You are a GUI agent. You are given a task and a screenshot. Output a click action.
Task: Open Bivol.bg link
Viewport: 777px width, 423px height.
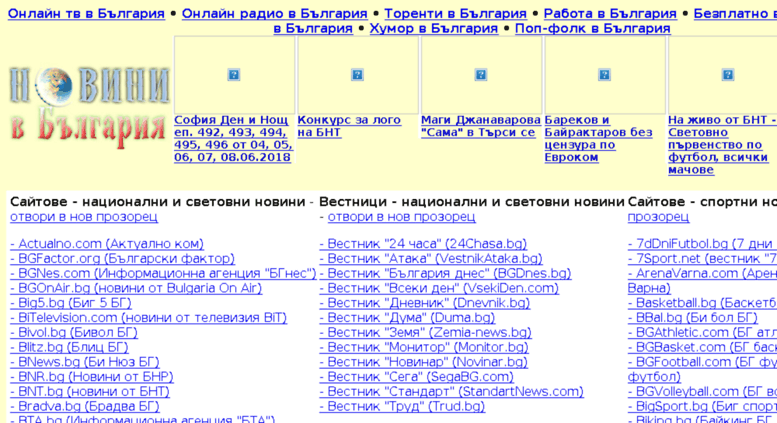coord(74,332)
